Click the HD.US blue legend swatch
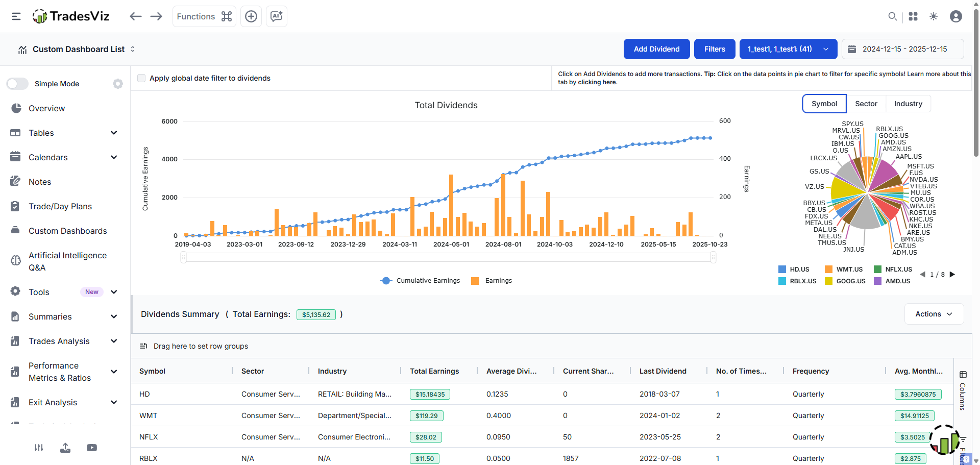Screen dimensions: 980x465 pos(782,270)
